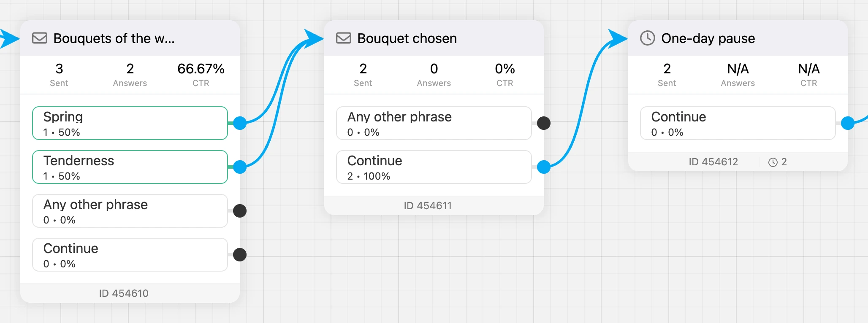Click Continue option with 2 • 100%
This screenshot has height=323, width=868.
pos(434,167)
